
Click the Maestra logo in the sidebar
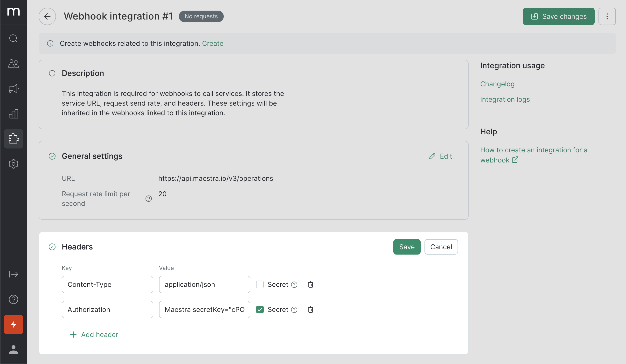[14, 12]
